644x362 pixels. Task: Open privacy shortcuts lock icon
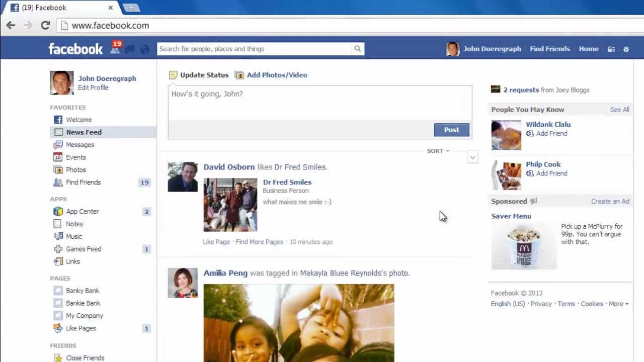point(611,49)
